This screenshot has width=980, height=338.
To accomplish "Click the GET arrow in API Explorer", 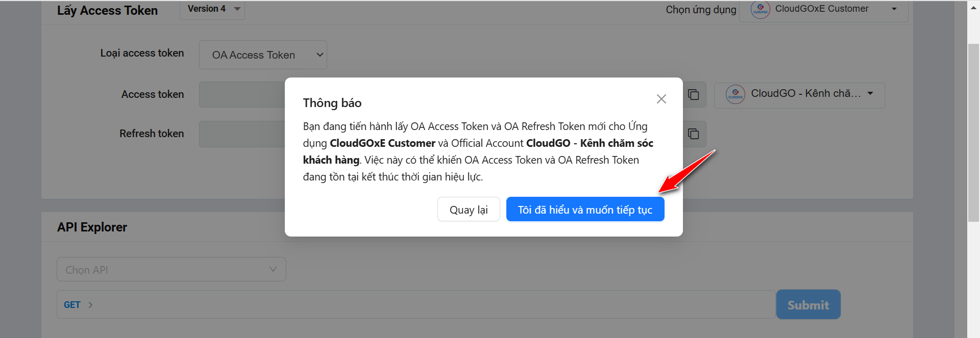I will [x=90, y=304].
